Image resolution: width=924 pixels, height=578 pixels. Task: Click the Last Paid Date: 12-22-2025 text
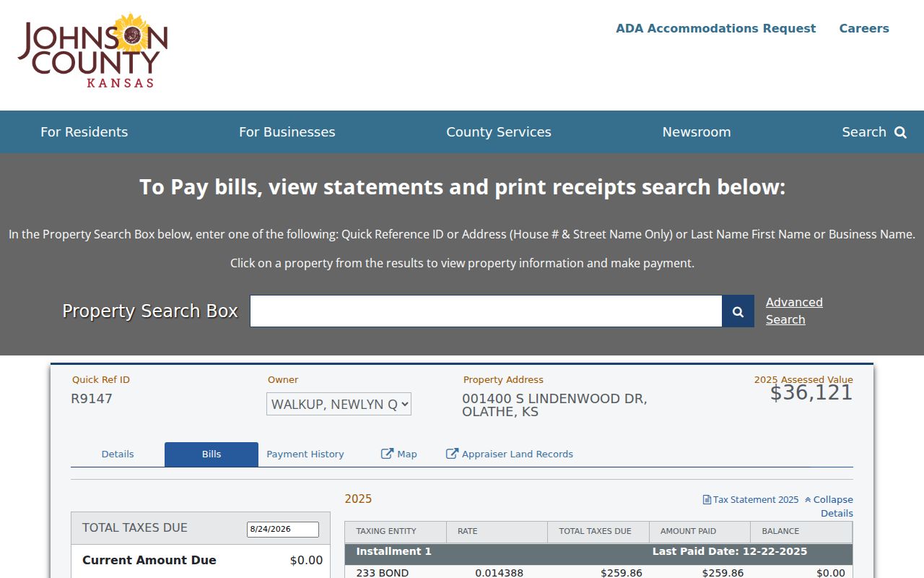pyautogui.click(x=730, y=551)
